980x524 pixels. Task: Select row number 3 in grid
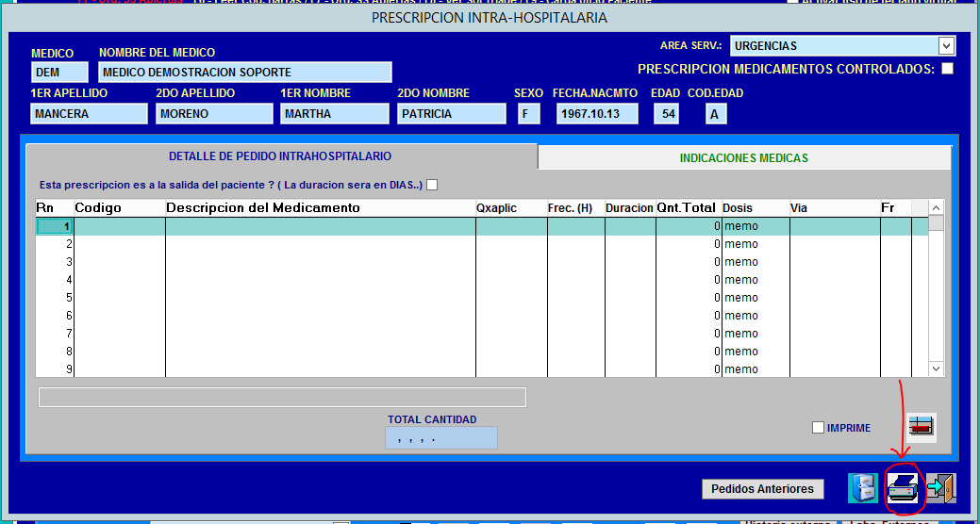[x=55, y=262]
